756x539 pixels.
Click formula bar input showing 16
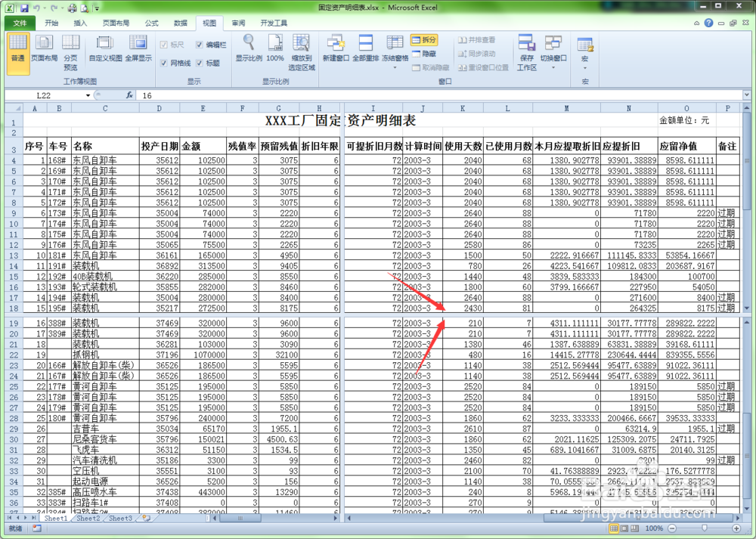coord(438,95)
